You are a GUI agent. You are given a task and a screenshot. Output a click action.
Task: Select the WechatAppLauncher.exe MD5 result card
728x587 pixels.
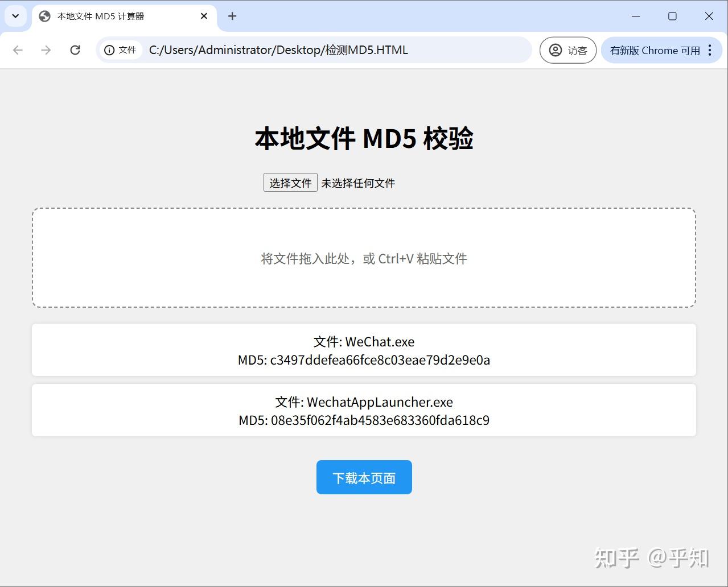point(364,410)
